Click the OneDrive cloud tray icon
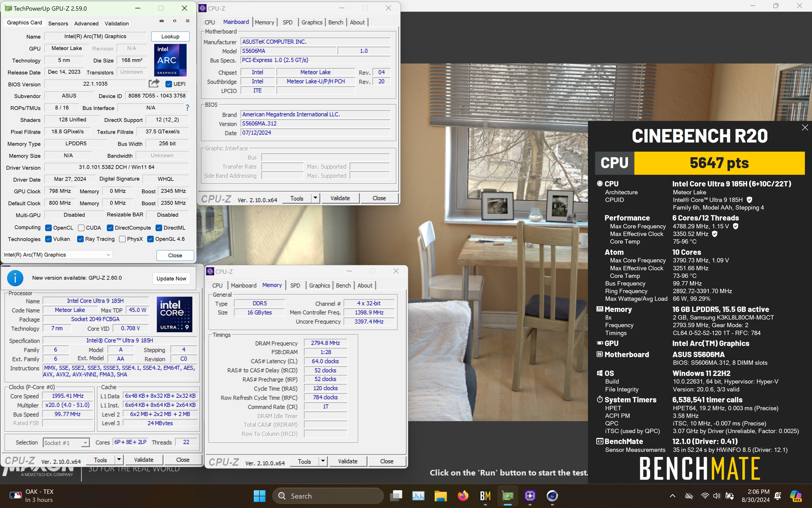The image size is (812, 508). 689,496
